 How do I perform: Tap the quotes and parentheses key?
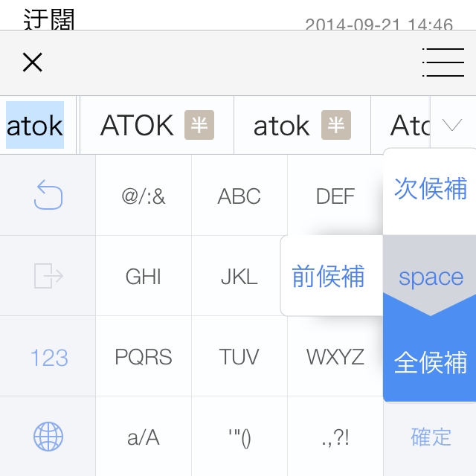(239, 437)
